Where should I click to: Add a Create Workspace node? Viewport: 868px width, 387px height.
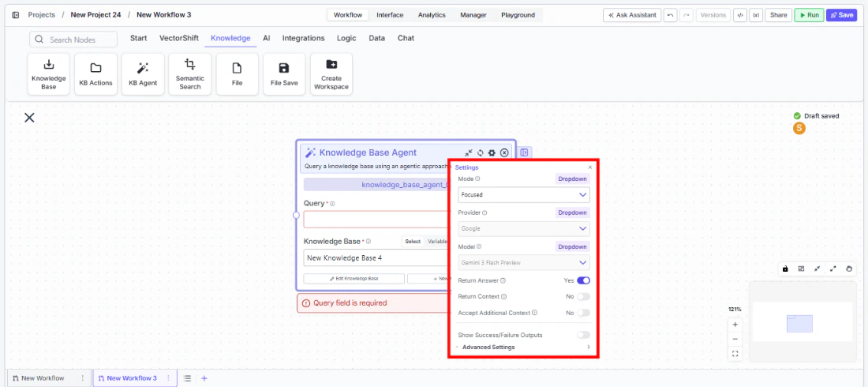point(331,74)
